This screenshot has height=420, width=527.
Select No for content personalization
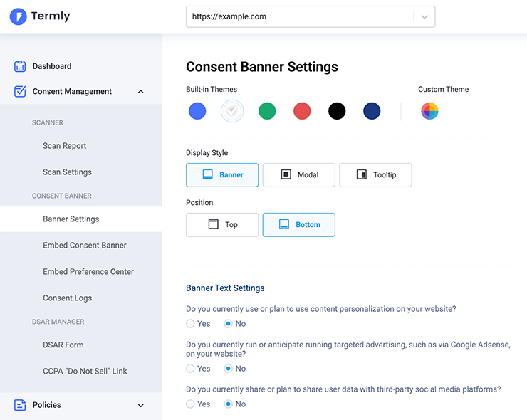click(228, 324)
